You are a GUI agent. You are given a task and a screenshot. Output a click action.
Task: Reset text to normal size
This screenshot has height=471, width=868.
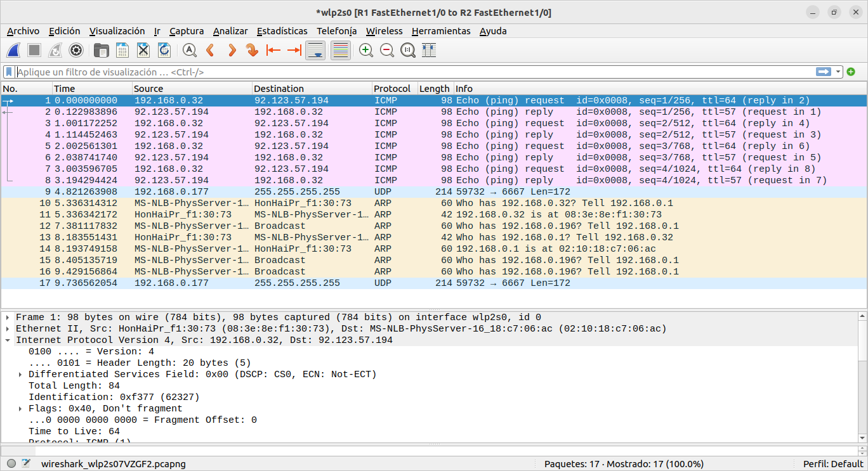(x=408, y=50)
